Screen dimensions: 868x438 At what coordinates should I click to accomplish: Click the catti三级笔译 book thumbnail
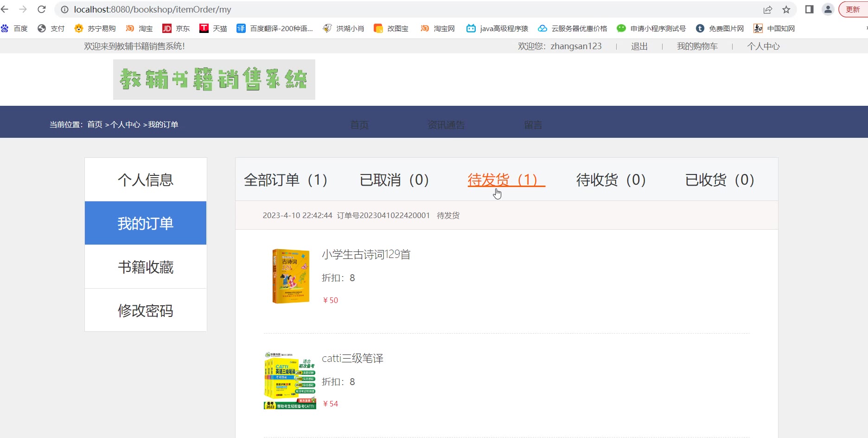click(x=290, y=380)
